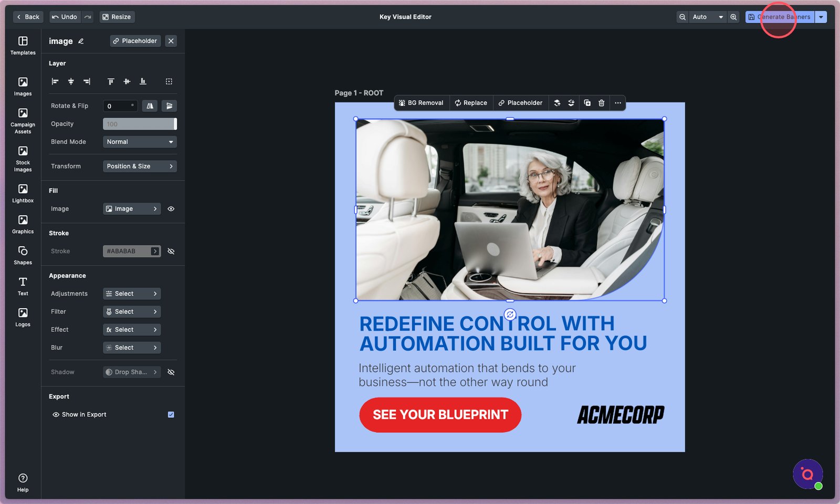Open the Graphics panel
Viewport: 840px width, 504px height.
click(x=23, y=224)
